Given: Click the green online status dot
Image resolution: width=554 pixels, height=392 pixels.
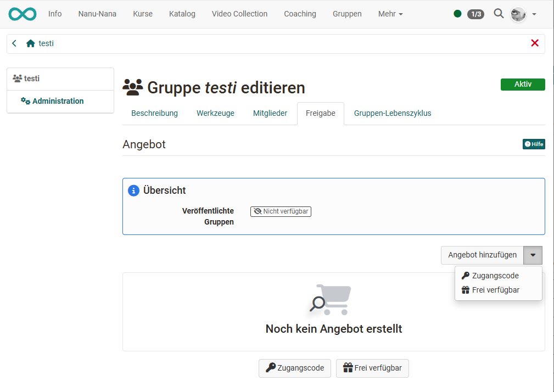Looking at the screenshot, I should (x=457, y=14).
